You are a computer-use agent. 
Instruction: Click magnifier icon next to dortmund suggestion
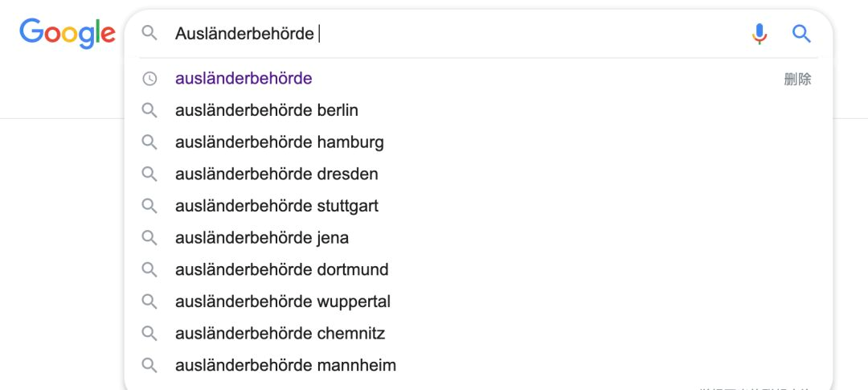[149, 270]
